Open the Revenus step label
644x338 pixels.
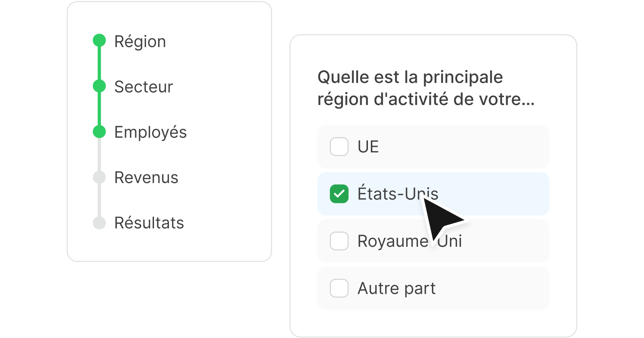coord(146,178)
